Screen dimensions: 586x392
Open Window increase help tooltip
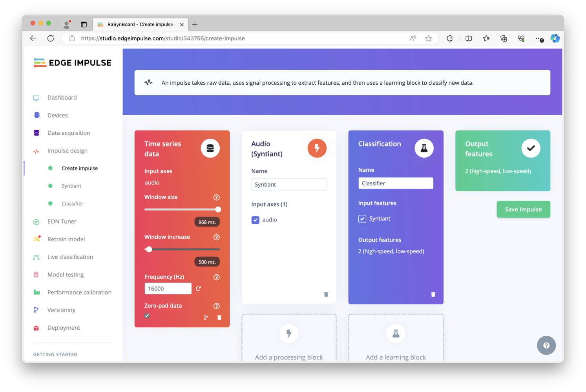[x=216, y=237]
